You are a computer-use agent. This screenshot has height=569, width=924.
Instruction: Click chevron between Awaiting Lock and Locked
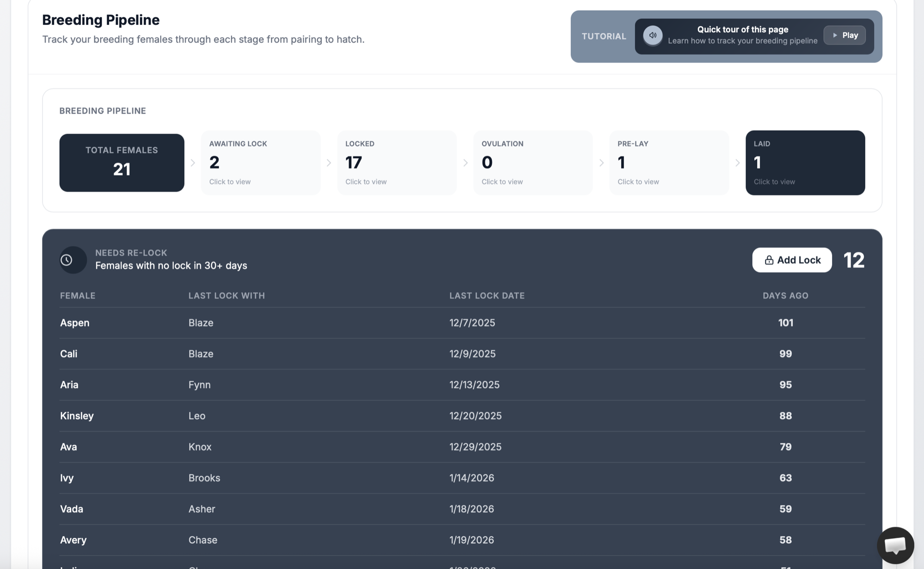pos(329,163)
